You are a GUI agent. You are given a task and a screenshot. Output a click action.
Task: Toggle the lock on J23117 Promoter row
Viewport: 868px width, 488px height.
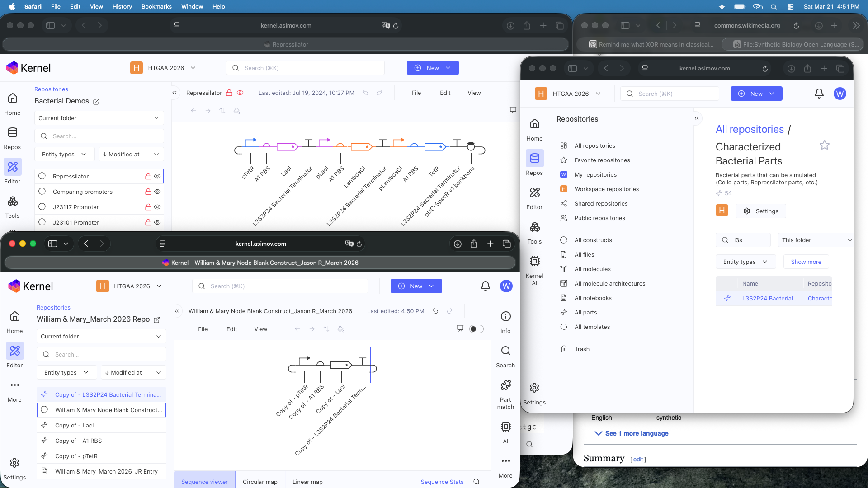[148, 207]
